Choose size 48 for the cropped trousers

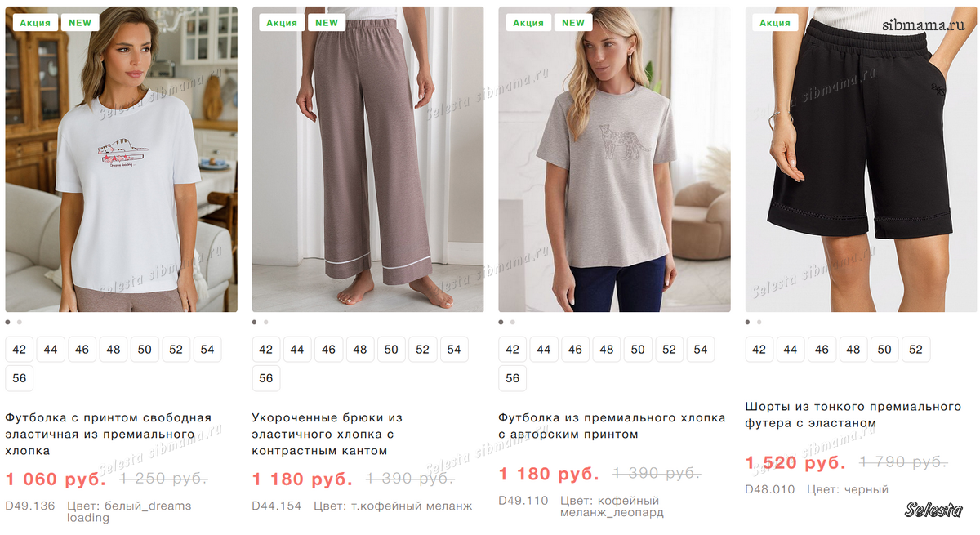pyautogui.click(x=360, y=350)
